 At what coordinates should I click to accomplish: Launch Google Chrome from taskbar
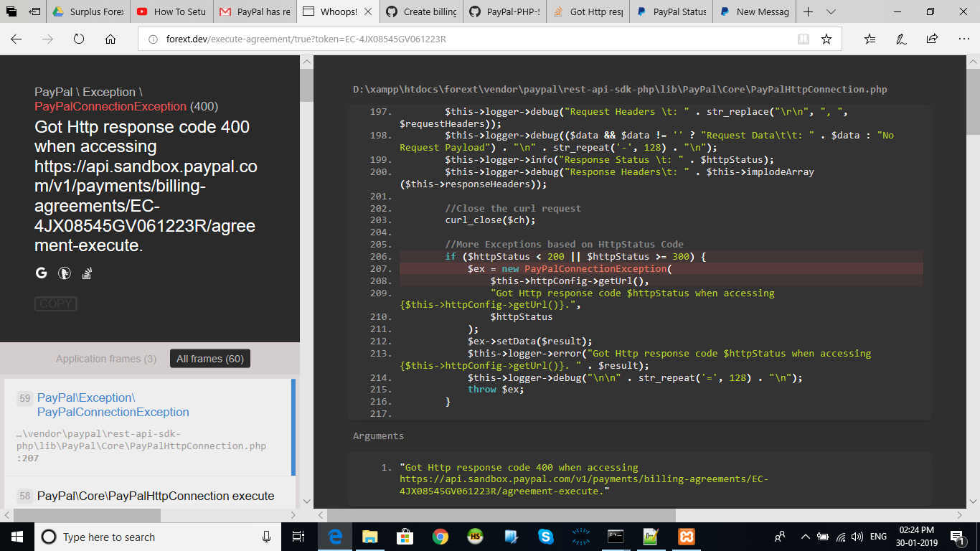[440, 537]
